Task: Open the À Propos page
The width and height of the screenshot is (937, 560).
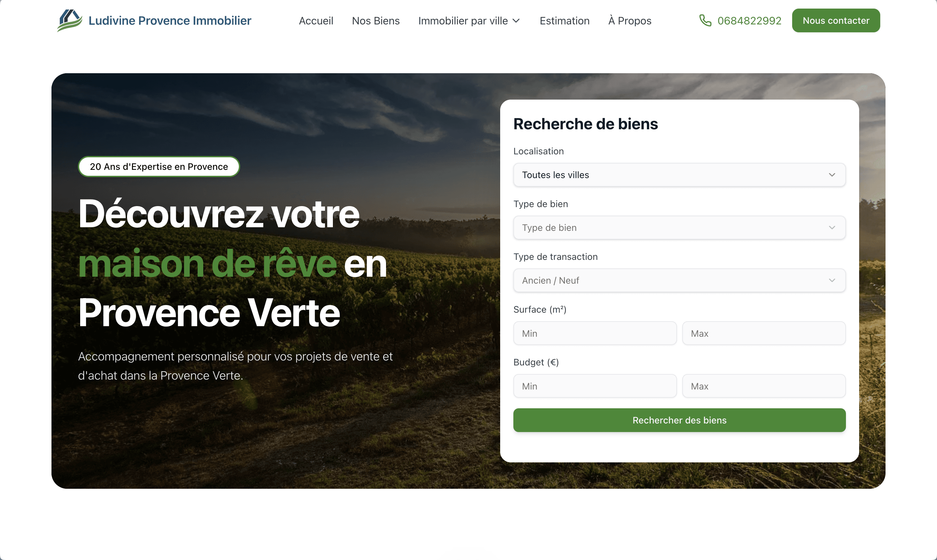Action: [629, 21]
